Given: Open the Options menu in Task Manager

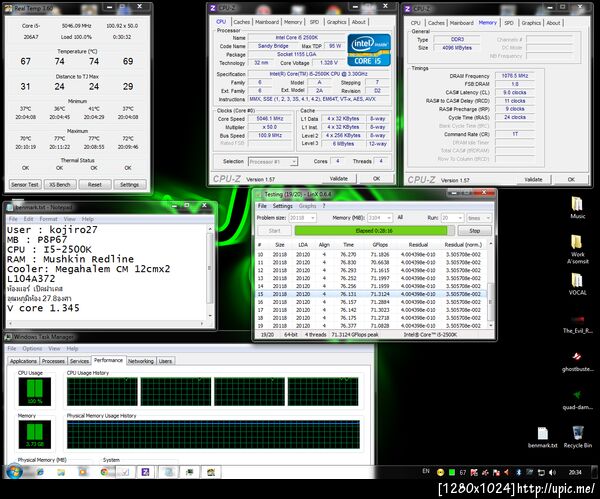Looking at the screenshot, I should click(x=32, y=349).
